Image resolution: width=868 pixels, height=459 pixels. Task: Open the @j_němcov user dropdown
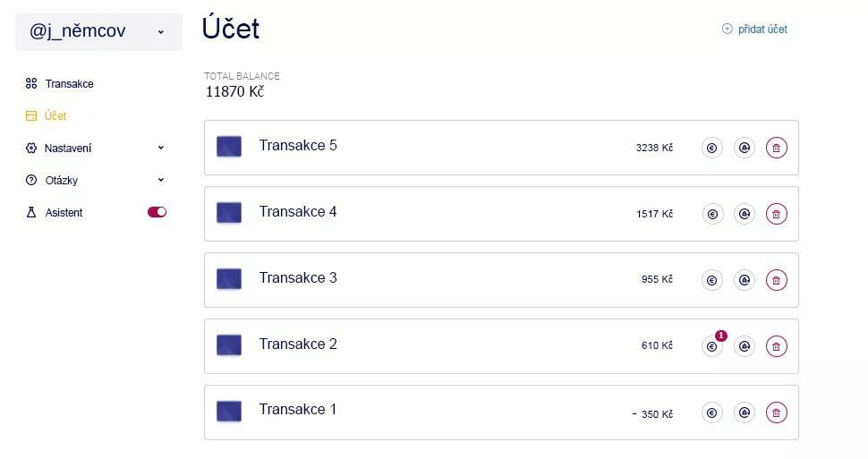(x=98, y=31)
